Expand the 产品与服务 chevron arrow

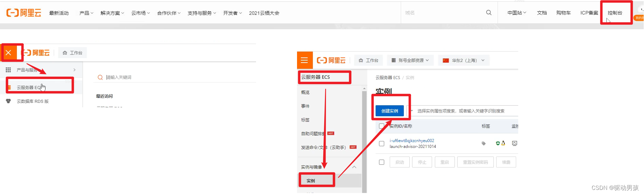pyautogui.click(x=74, y=70)
